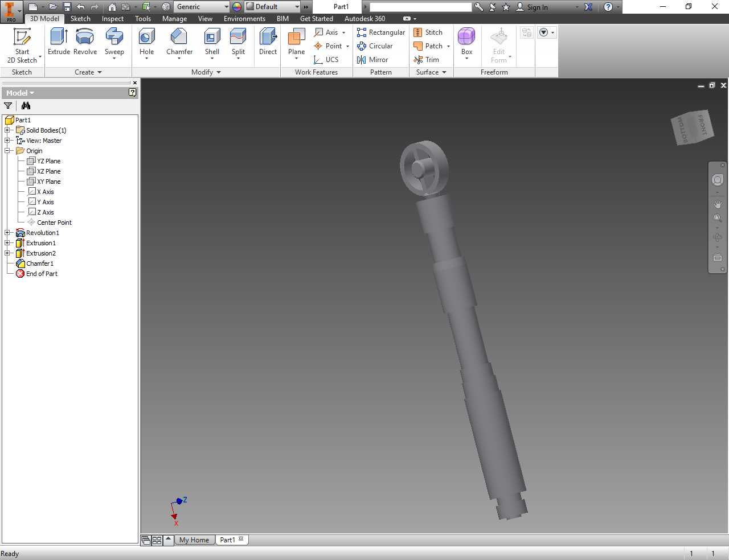Choose the Chamfer tool
The image size is (729, 560).
pyautogui.click(x=179, y=43)
